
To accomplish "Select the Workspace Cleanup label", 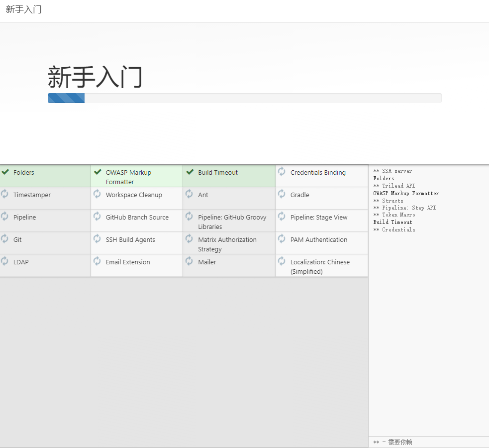I will click(x=134, y=195).
